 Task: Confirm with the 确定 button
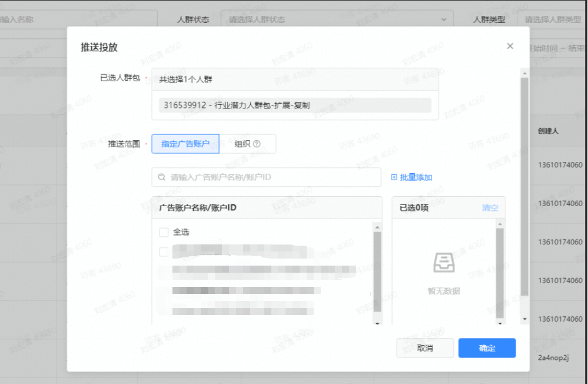click(487, 348)
